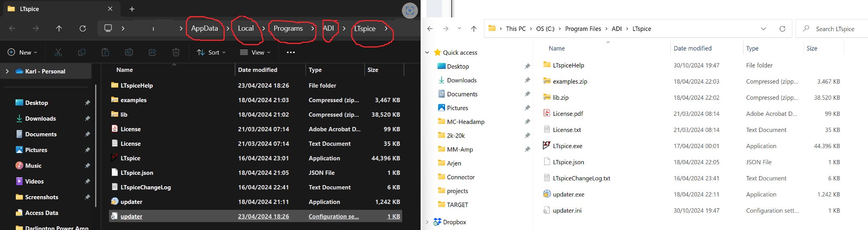Click the This PC monitor icon in address bar
868x230 pixels.
coord(108,28)
